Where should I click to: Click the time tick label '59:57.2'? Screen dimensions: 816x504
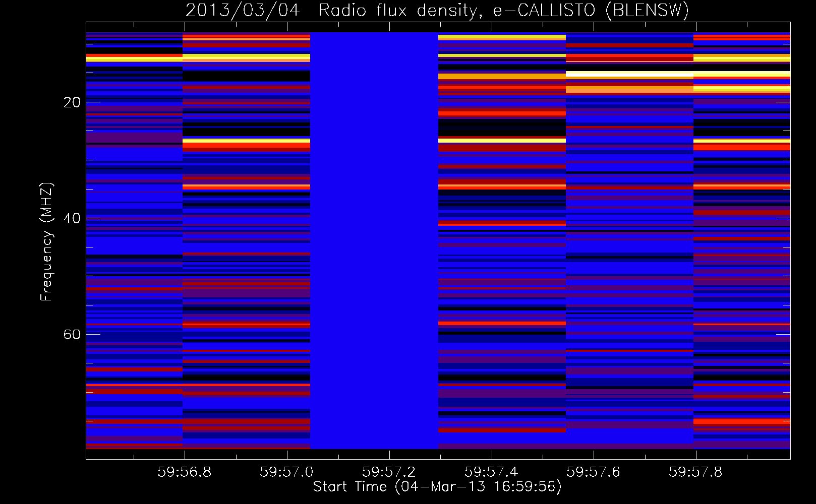[x=389, y=472]
